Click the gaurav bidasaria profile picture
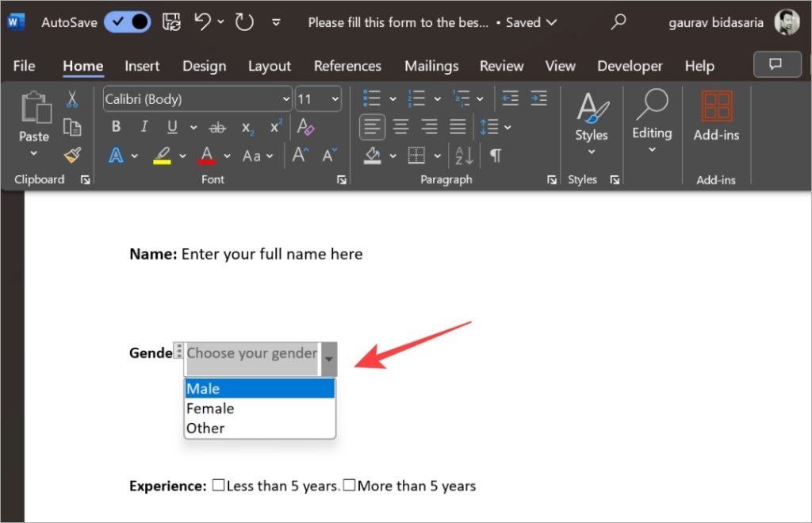This screenshot has width=812, height=523. click(x=787, y=22)
